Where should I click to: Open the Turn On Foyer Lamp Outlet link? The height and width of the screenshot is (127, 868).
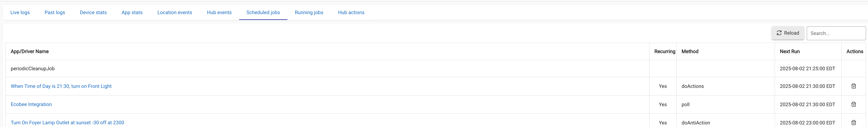click(x=67, y=123)
